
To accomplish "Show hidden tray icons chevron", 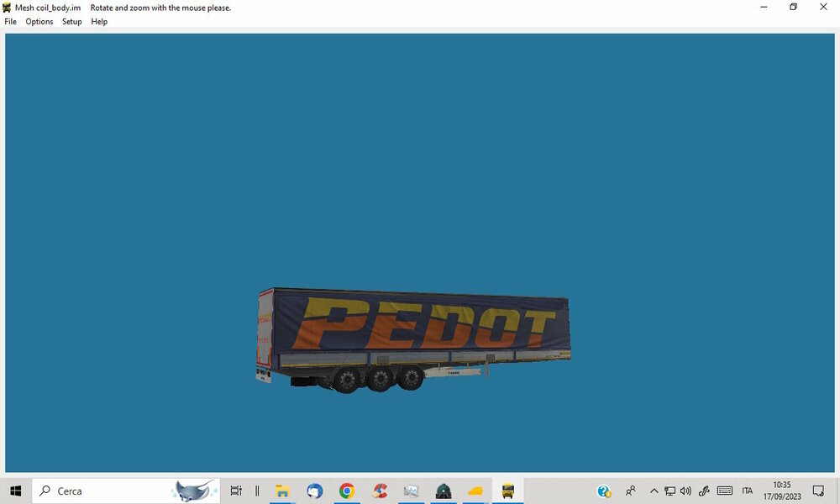I will click(654, 491).
